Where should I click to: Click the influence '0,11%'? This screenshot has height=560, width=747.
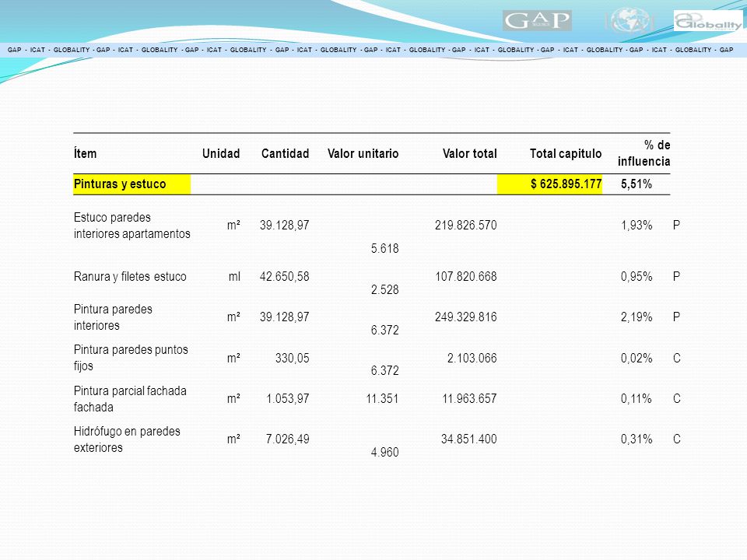637,398
